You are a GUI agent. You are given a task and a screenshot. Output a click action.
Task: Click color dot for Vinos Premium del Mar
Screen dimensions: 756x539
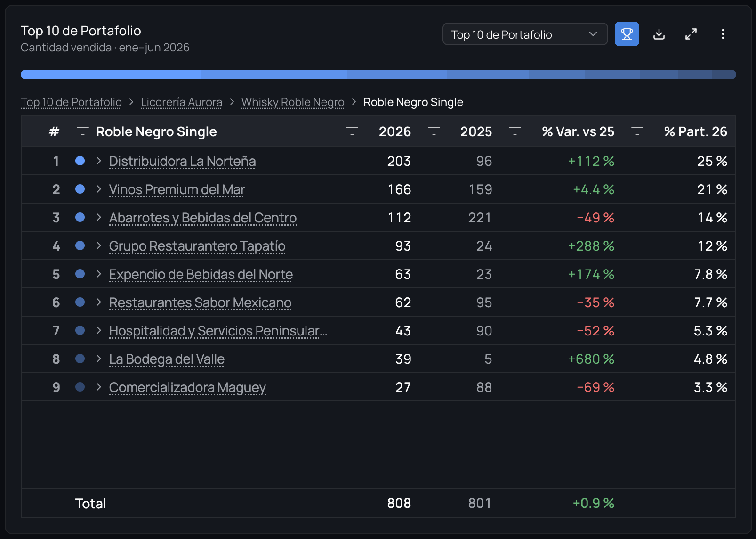80,189
